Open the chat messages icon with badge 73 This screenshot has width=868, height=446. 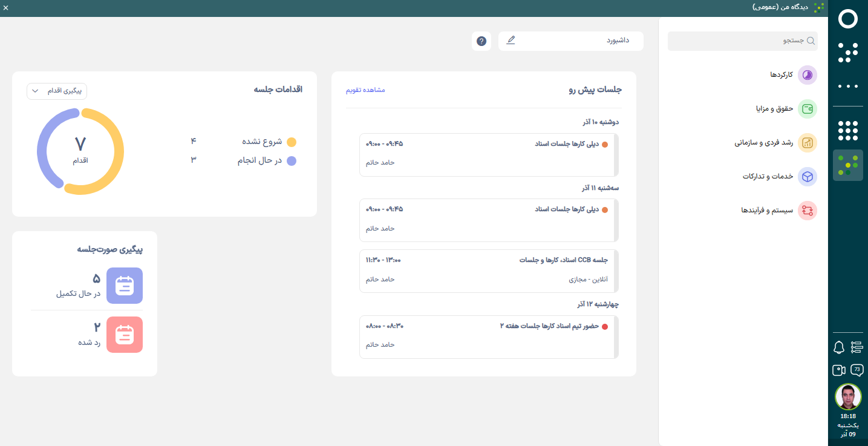coord(857,370)
